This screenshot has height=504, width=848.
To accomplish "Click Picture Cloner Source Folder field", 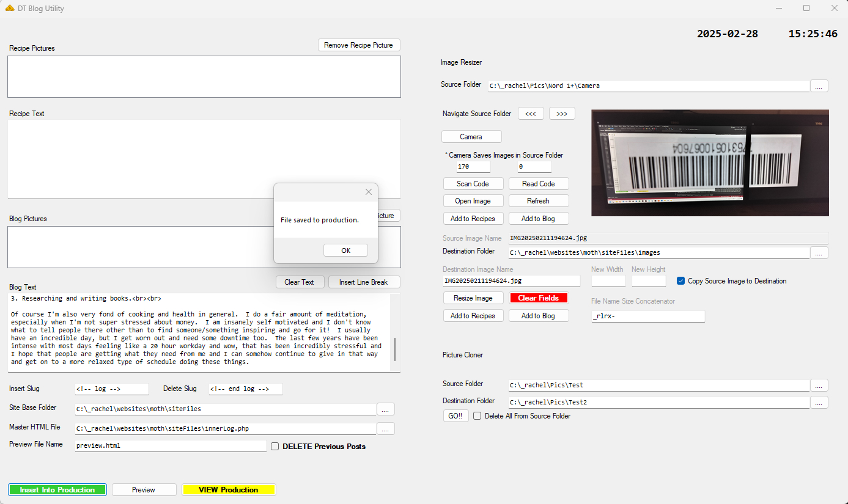I will pos(659,385).
